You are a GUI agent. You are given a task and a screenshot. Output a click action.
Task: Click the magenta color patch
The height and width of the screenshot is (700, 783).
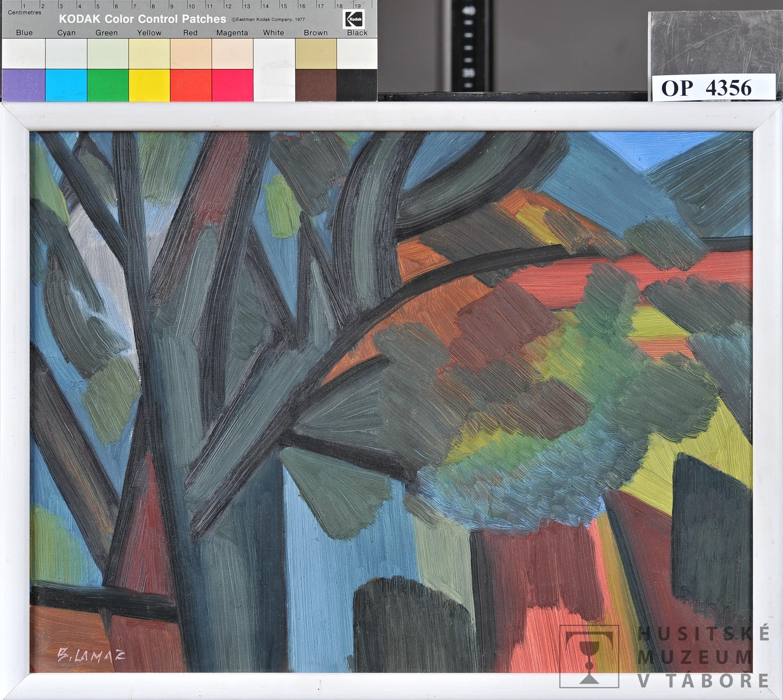(232, 85)
